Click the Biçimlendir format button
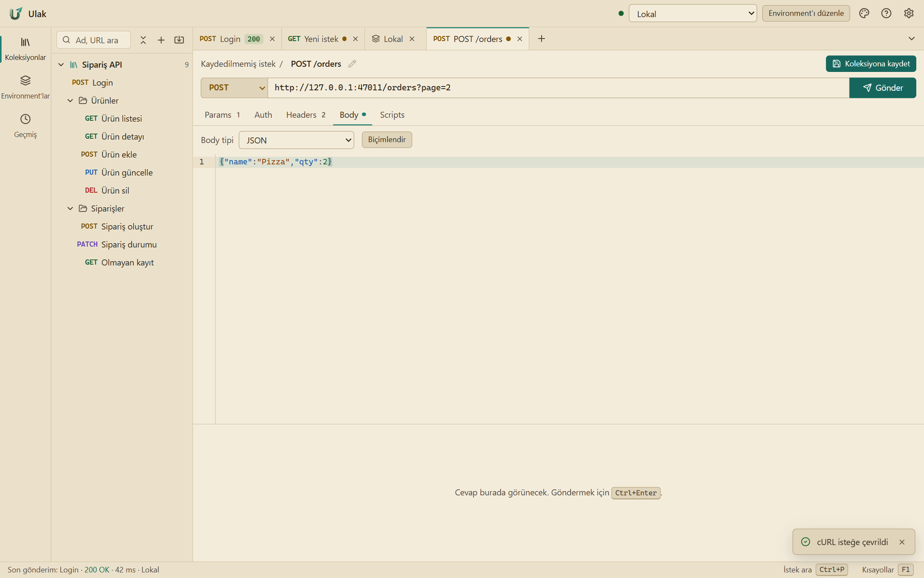The width and height of the screenshot is (924, 578). [x=387, y=140]
